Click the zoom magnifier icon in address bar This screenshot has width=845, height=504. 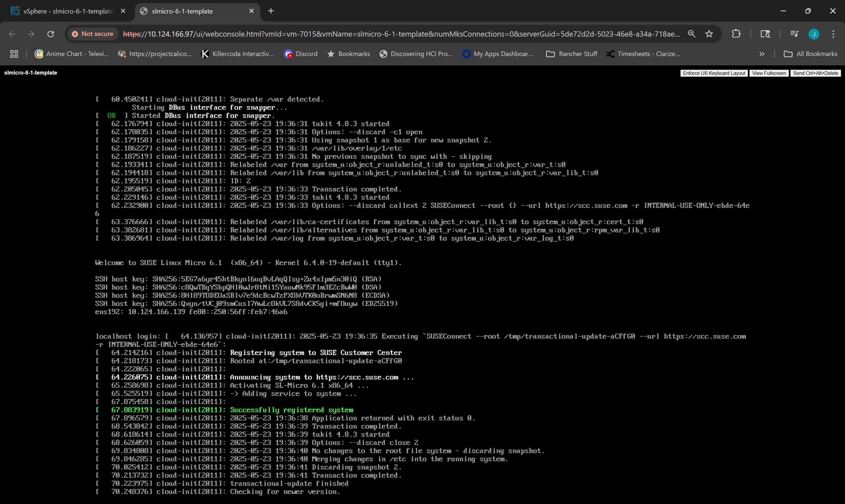[x=692, y=34]
